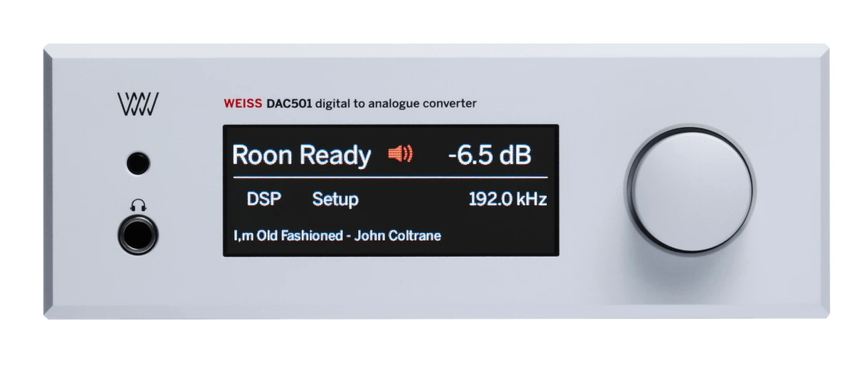Click the large silver volume knob
The height and width of the screenshot is (378, 868).
pyautogui.click(x=690, y=188)
